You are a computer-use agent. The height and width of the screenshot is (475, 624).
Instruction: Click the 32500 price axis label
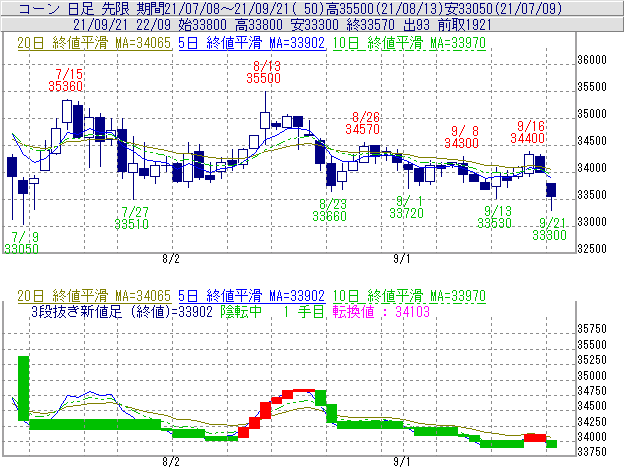pos(592,249)
